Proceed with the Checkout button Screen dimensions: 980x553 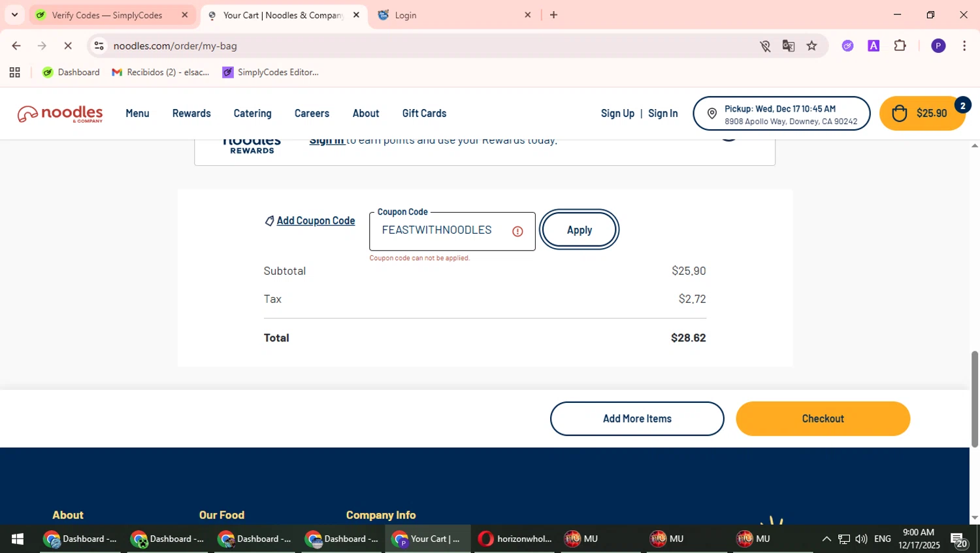pos(823,419)
